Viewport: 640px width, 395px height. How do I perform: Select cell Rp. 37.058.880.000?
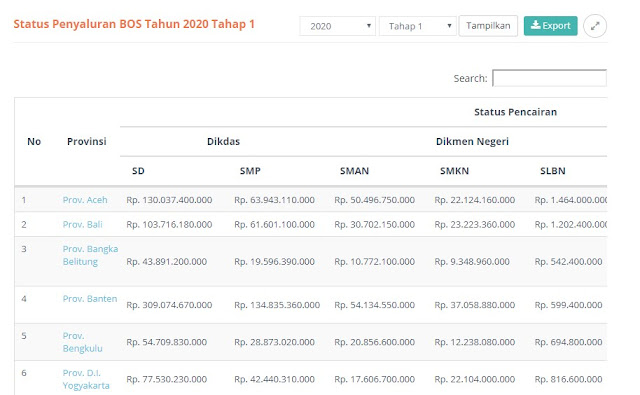tap(475, 305)
